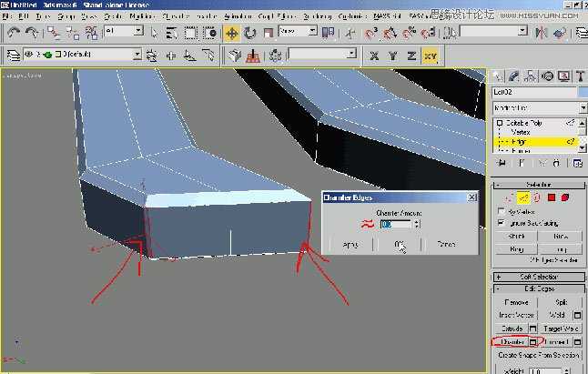
Task: Activate the Select and Scale tool
Action: tap(268, 33)
